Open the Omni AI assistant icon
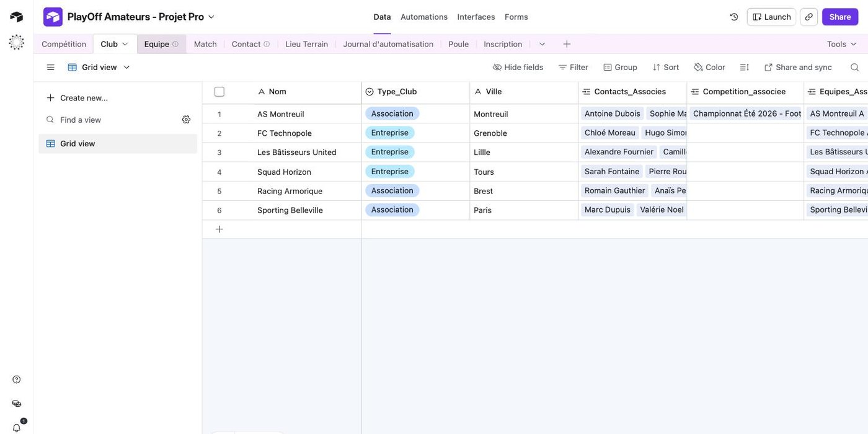Screen dimensions: 868x434 click(x=16, y=42)
